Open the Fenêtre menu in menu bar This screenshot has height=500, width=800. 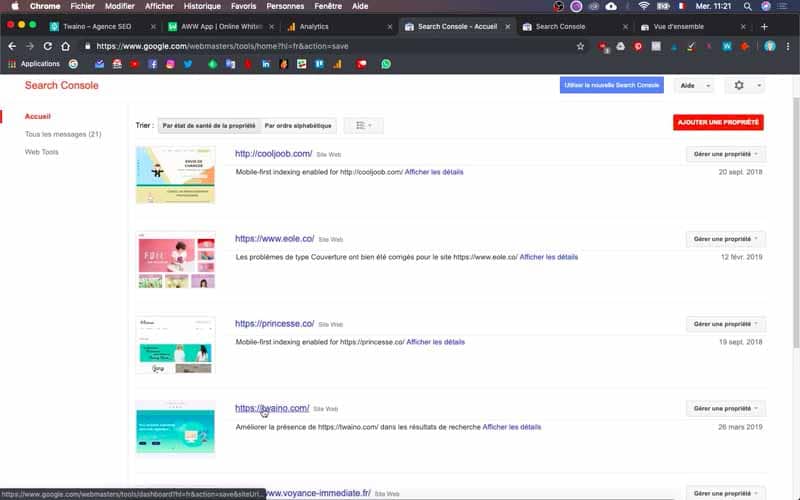(x=328, y=6)
